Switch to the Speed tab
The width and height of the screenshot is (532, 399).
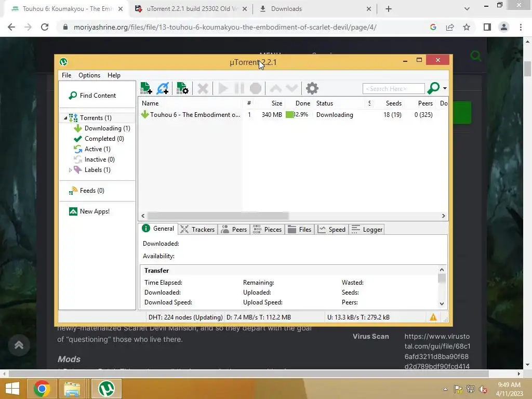(332, 230)
